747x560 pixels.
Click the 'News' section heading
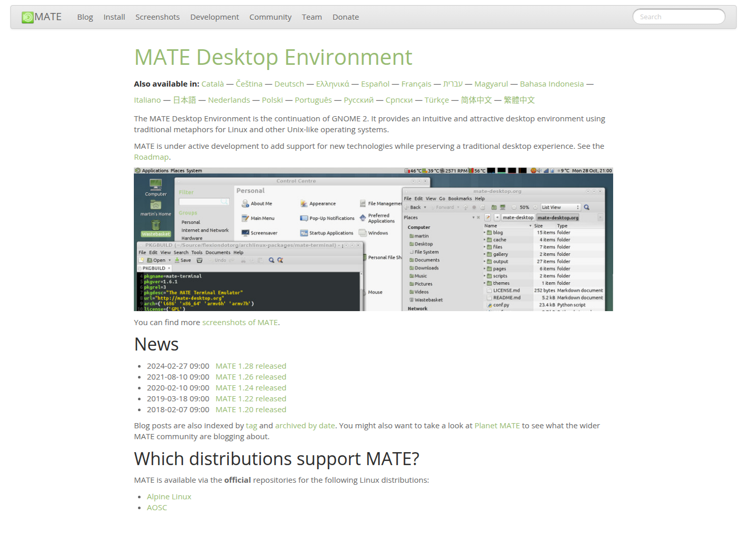click(156, 344)
